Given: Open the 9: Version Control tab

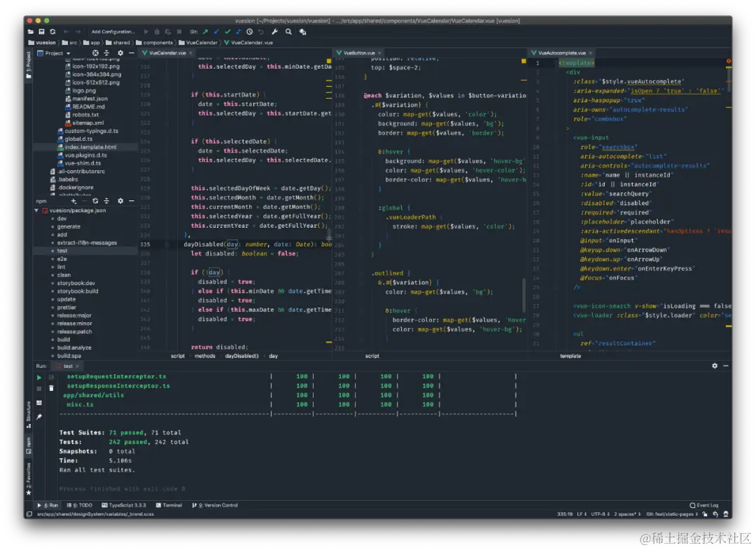Looking at the screenshot, I should click(x=215, y=505).
